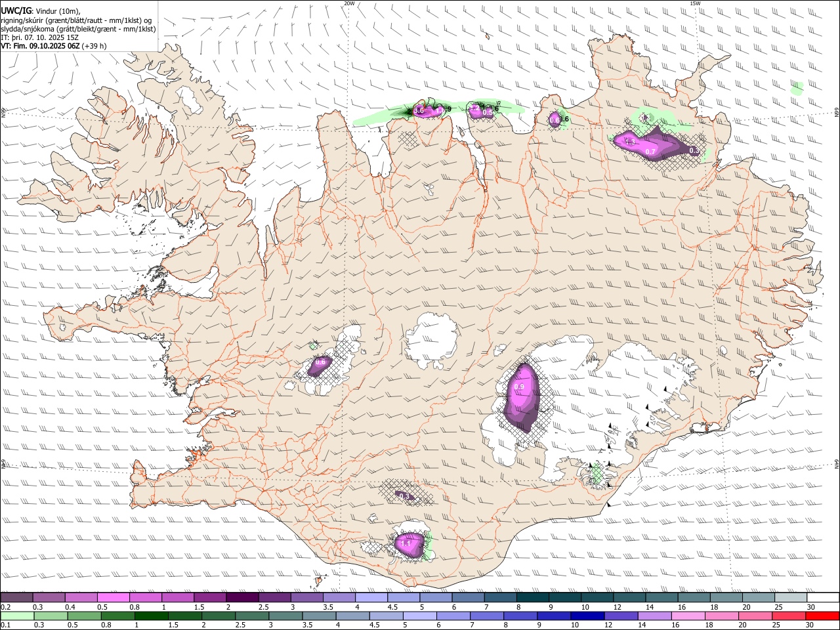
Task: Click the green hatched rain patch on the southeast coast
Action: pos(597,474)
